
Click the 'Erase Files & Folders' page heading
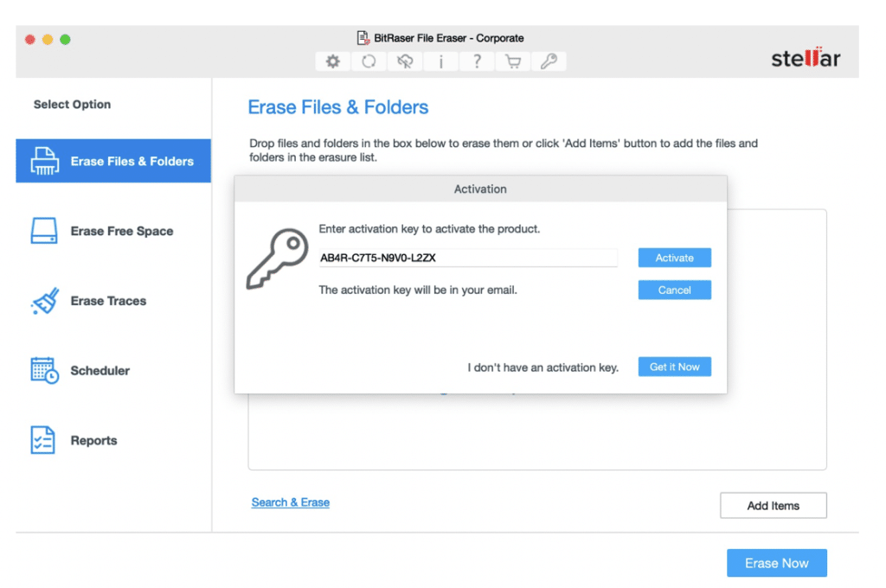(x=338, y=106)
